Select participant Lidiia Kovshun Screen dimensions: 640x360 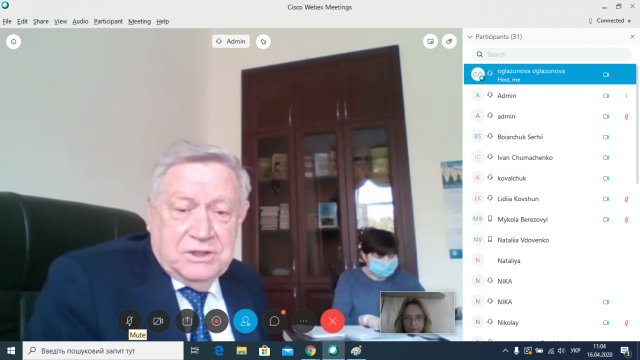[550, 198]
